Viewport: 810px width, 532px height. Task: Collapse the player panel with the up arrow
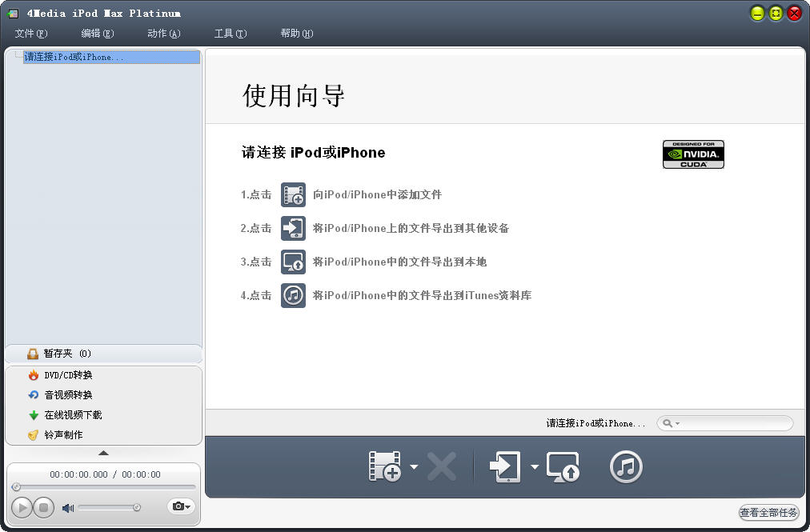[103, 453]
